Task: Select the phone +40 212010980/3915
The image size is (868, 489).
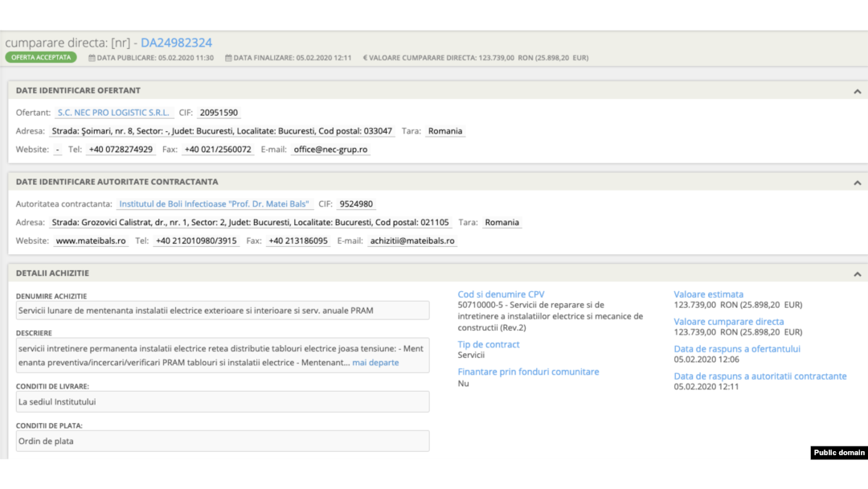Action: coord(196,241)
